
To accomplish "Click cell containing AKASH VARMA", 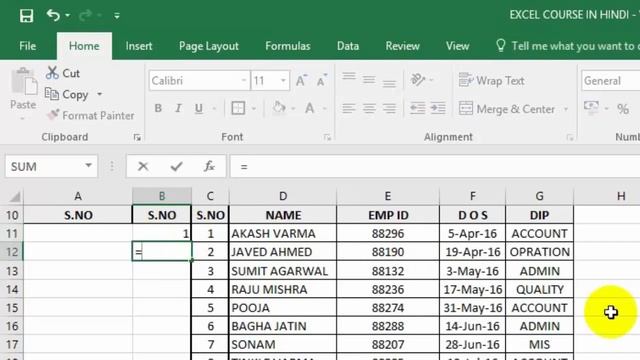I will [283, 233].
